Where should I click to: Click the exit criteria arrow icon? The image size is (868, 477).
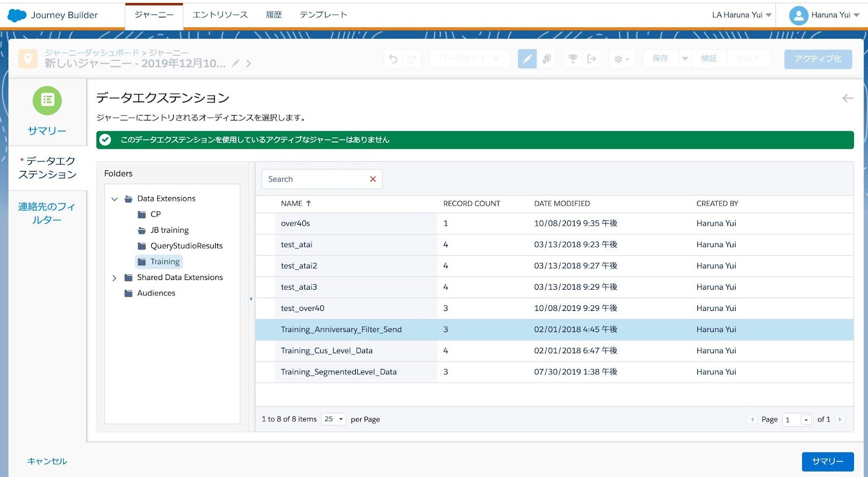tap(592, 59)
